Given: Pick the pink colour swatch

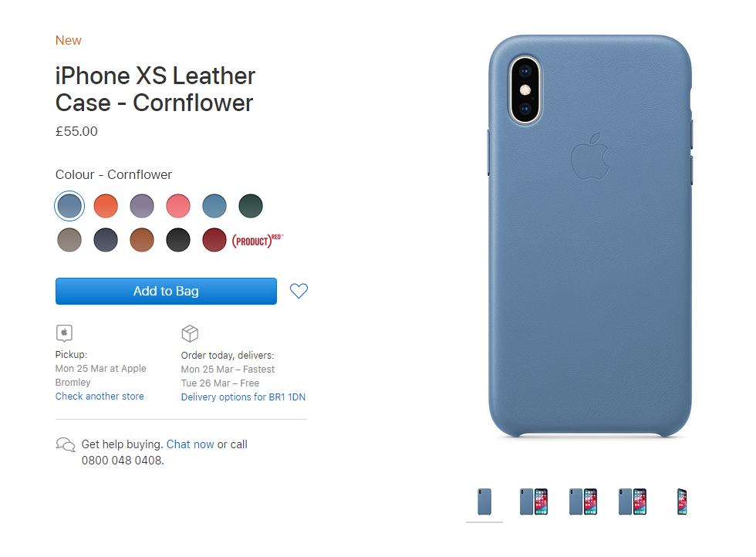Looking at the screenshot, I should click(x=178, y=206).
